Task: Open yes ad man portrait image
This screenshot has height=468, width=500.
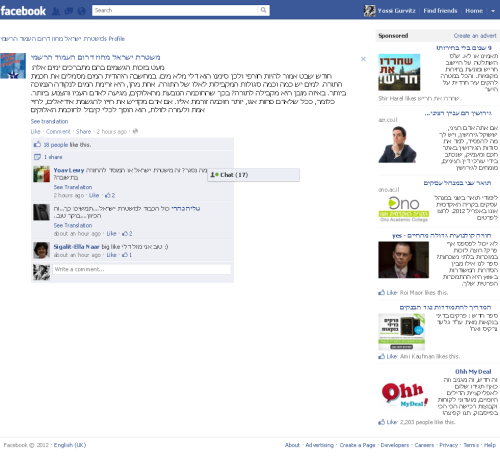Action: click(403, 260)
